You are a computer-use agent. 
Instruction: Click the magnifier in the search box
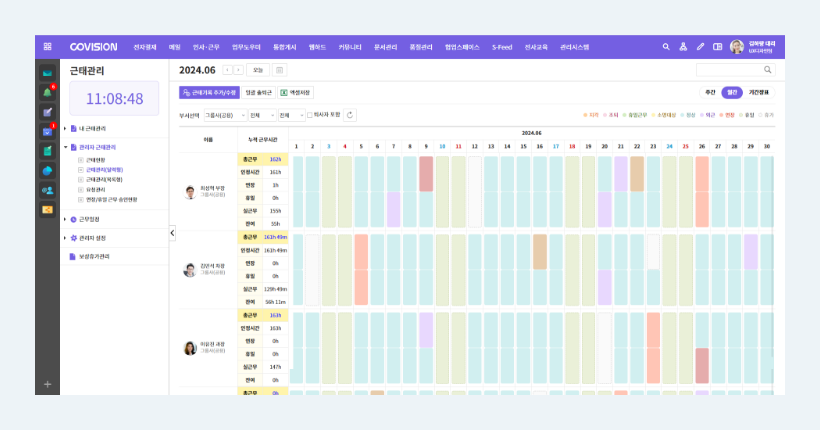coord(767,70)
